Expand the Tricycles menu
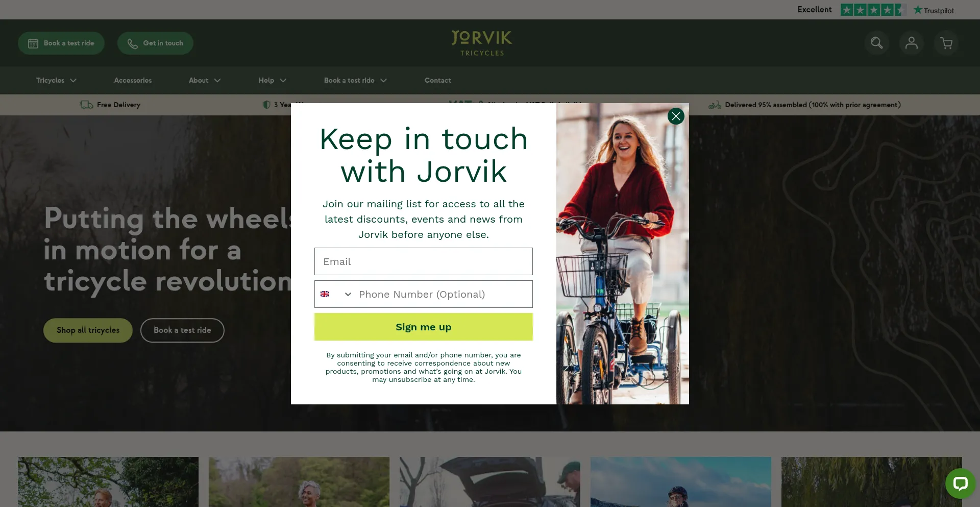The height and width of the screenshot is (507, 980). [56, 80]
